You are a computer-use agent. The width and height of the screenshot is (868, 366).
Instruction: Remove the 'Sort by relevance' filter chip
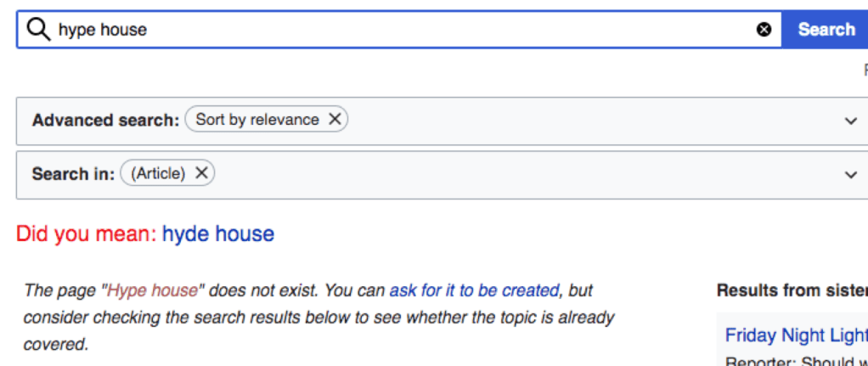pos(335,120)
